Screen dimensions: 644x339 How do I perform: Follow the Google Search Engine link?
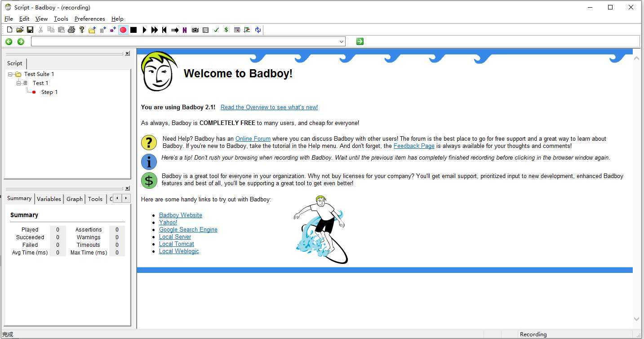point(188,230)
